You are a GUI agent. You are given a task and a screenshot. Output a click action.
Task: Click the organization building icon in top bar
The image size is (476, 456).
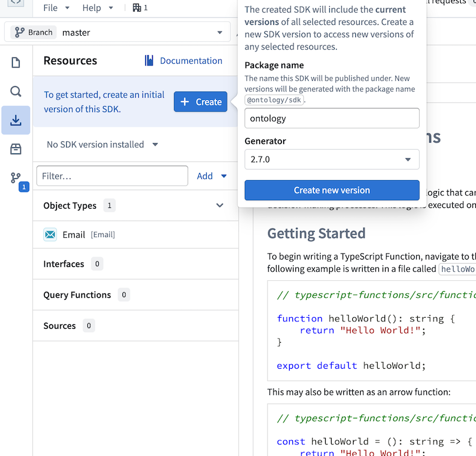(x=137, y=8)
